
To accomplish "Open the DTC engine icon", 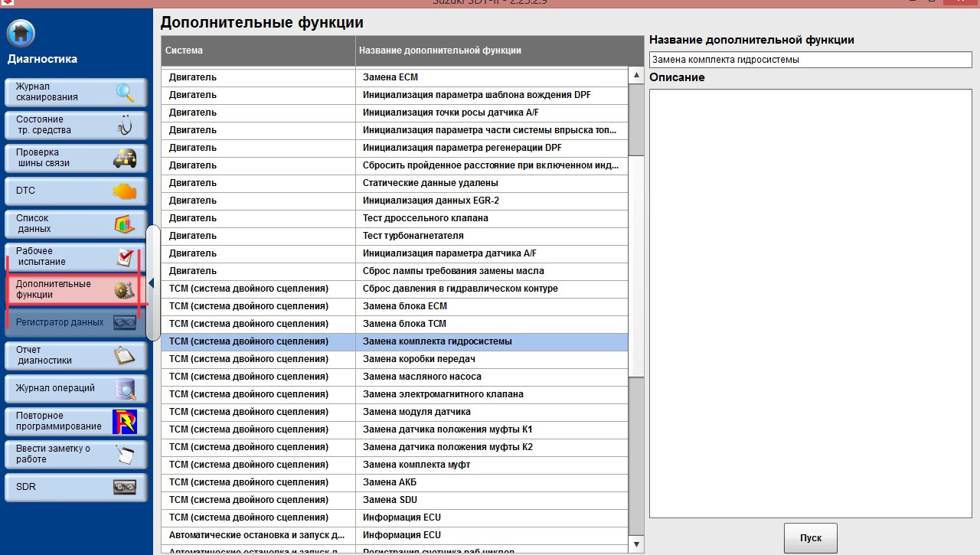I will tap(125, 191).
